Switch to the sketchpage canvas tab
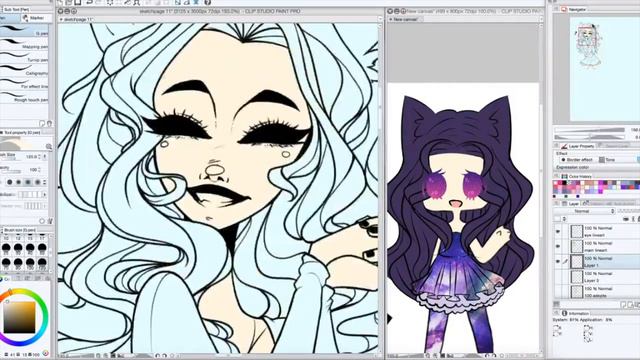The width and height of the screenshot is (640, 360). pyautogui.click(x=77, y=19)
